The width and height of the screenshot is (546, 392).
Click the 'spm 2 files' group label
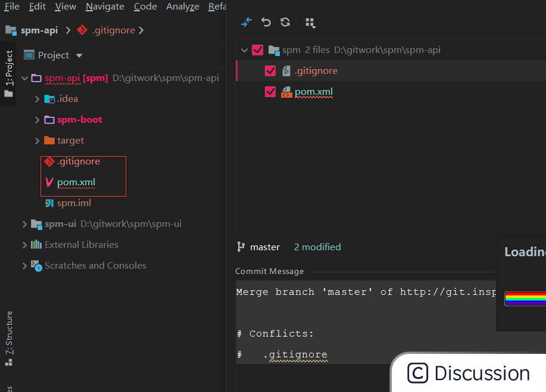pos(305,50)
